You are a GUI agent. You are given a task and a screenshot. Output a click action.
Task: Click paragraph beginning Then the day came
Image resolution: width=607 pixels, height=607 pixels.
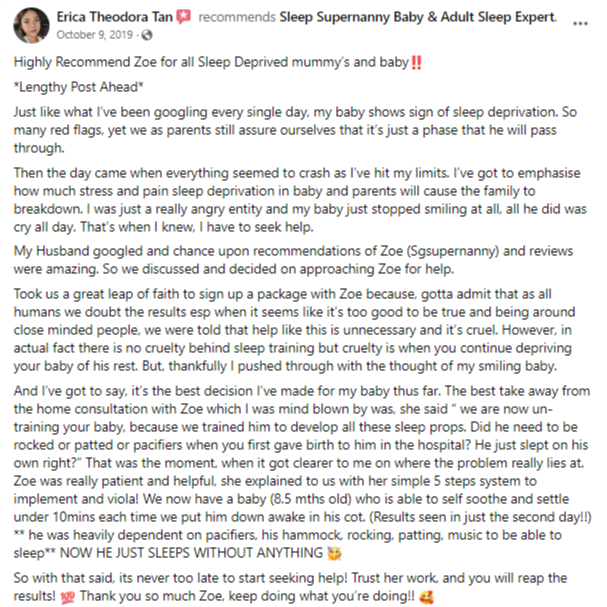tap(300, 200)
